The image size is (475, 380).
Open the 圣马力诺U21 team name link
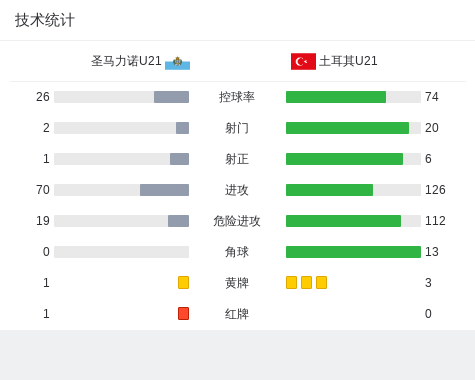126,61
